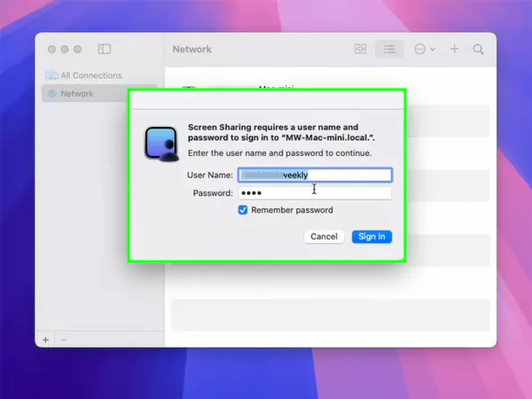The height and width of the screenshot is (399, 532).
Task: Add connection with sidebar plus button
Action: [x=46, y=340]
